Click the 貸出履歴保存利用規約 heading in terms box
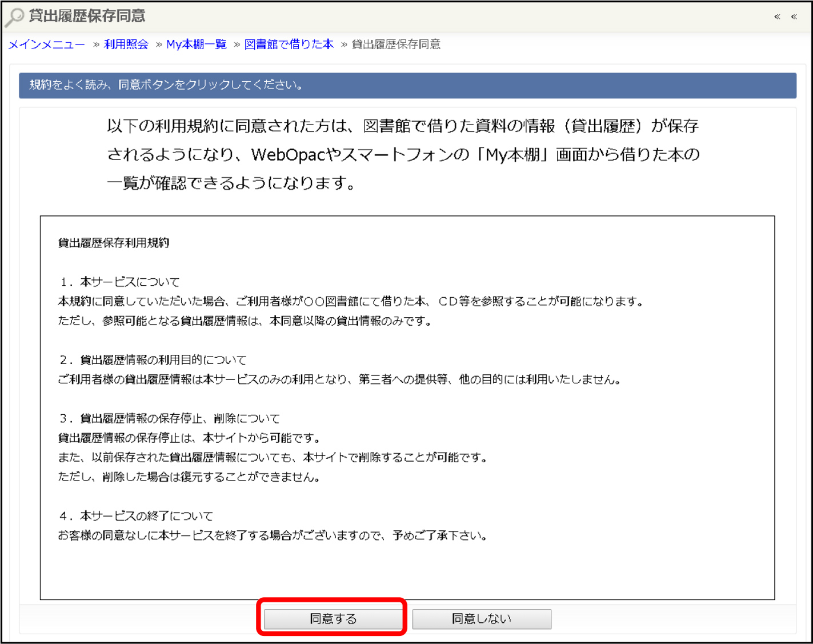 113,243
